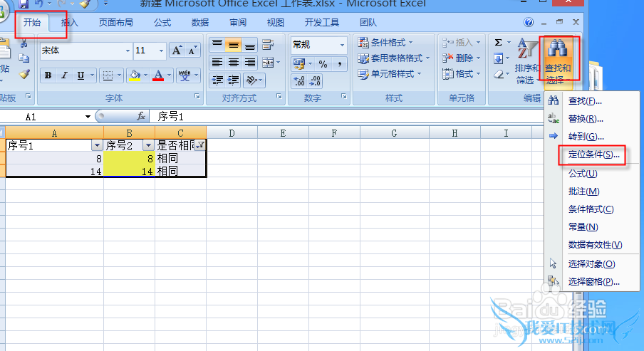Open phonetic guide (wén) tool
The image size is (644, 351).
click(185, 75)
